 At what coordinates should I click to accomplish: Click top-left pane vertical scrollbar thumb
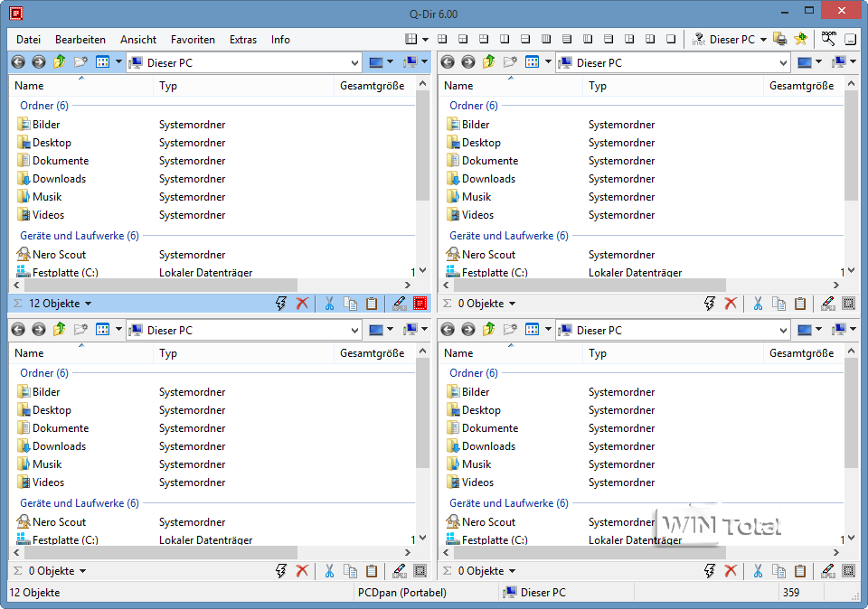click(x=423, y=145)
